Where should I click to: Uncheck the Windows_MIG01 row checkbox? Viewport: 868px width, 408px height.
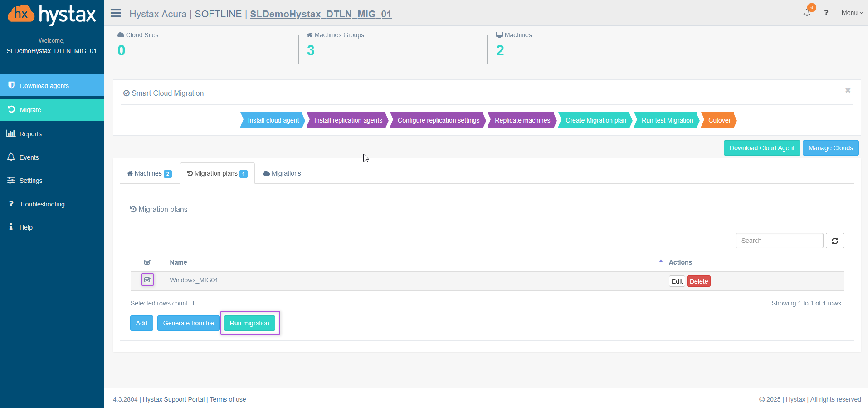click(147, 280)
